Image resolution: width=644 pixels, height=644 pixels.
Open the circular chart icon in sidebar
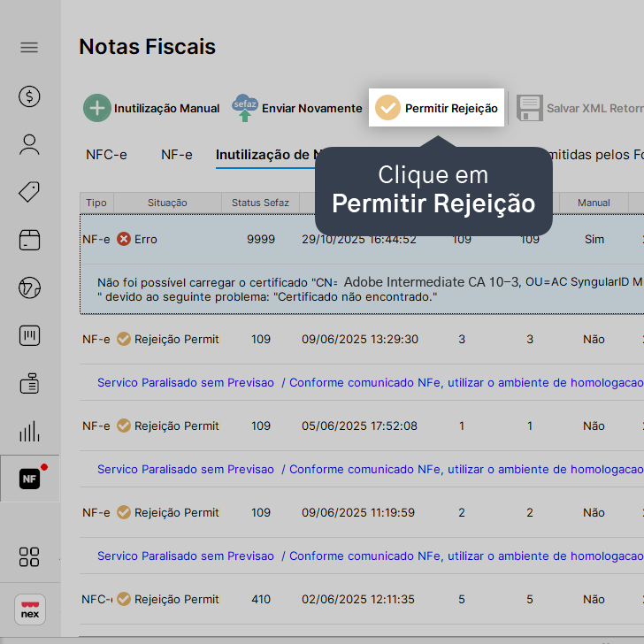29,287
